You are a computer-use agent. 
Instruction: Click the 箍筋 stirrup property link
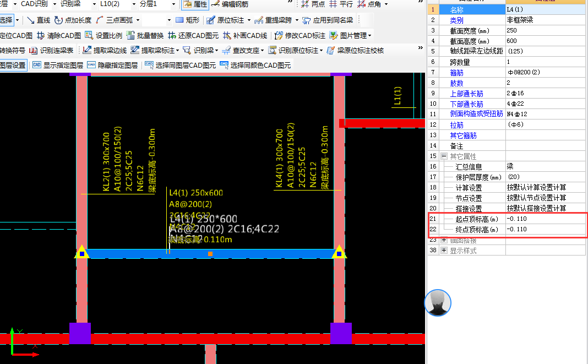click(456, 73)
